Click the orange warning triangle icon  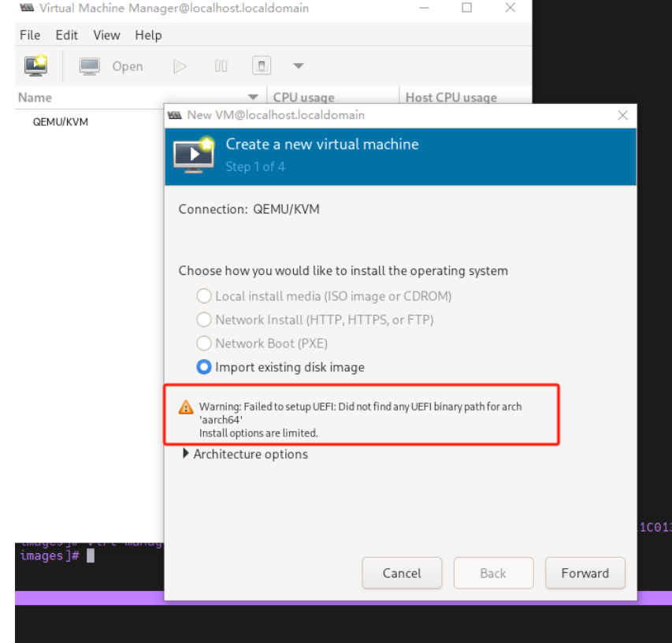click(186, 407)
